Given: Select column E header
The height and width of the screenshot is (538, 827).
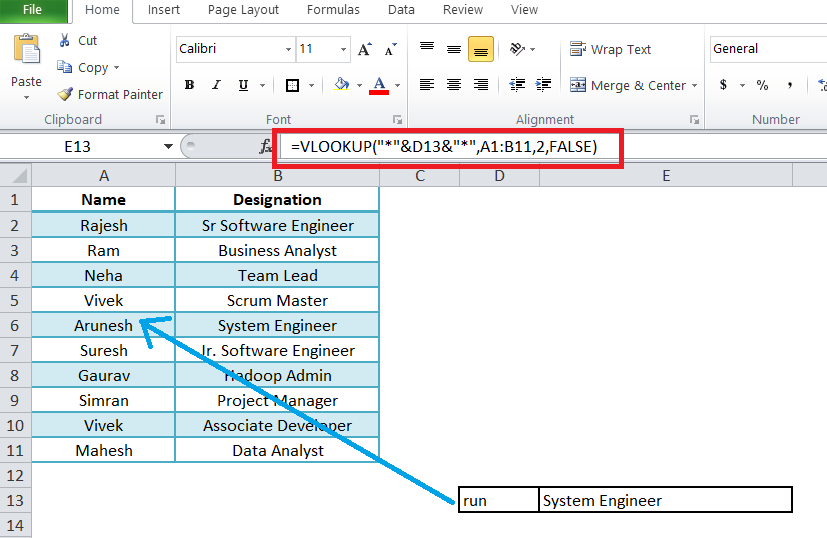Looking at the screenshot, I should pyautogui.click(x=666, y=176).
